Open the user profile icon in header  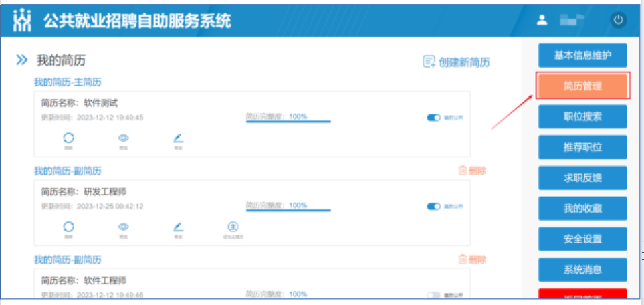pyautogui.click(x=543, y=21)
